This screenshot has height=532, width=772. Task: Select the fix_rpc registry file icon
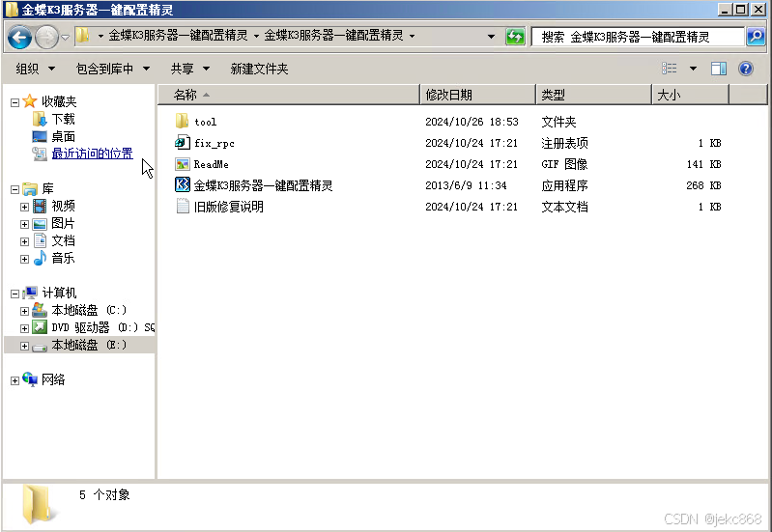tap(183, 142)
